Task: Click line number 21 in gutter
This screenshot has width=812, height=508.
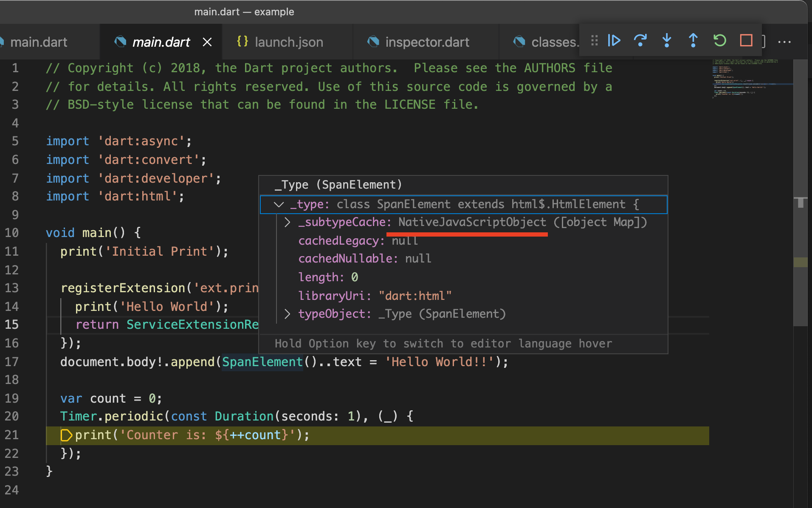Action: 12,435
